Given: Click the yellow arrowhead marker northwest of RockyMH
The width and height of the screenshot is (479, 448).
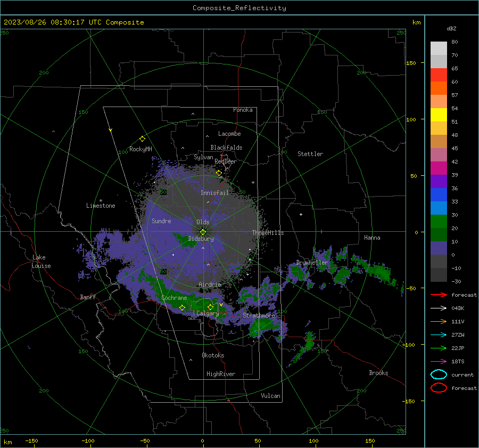Looking at the screenshot, I should pyautogui.click(x=111, y=130).
